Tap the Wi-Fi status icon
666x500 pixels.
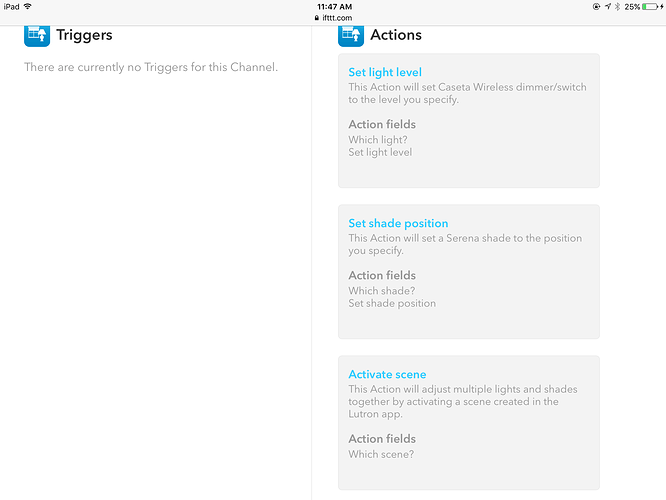click(x=28, y=6)
